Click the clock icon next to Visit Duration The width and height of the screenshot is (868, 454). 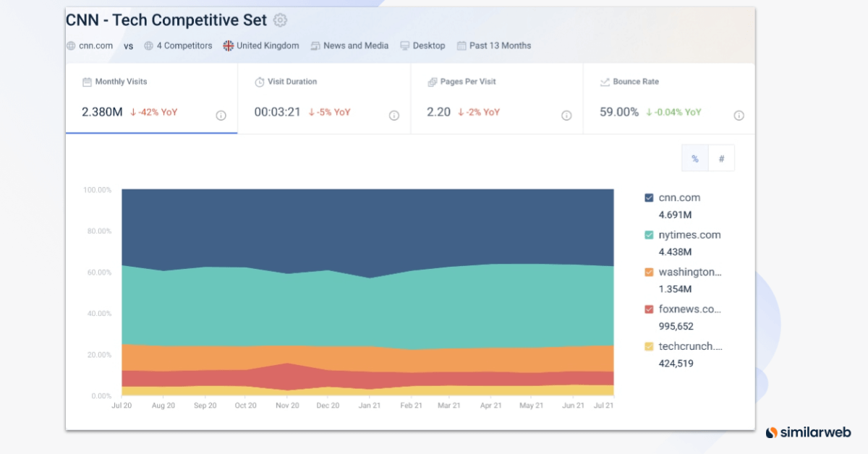[259, 82]
